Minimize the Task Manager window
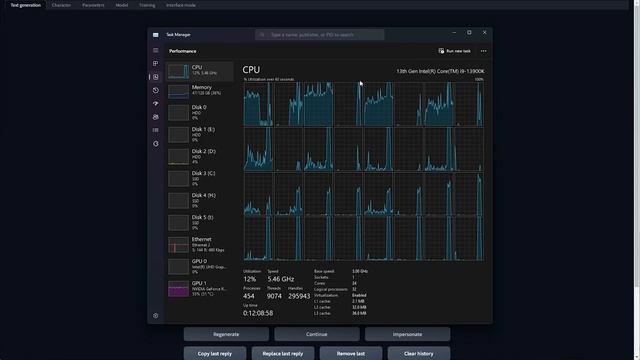The image size is (640, 360). [x=454, y=33]
